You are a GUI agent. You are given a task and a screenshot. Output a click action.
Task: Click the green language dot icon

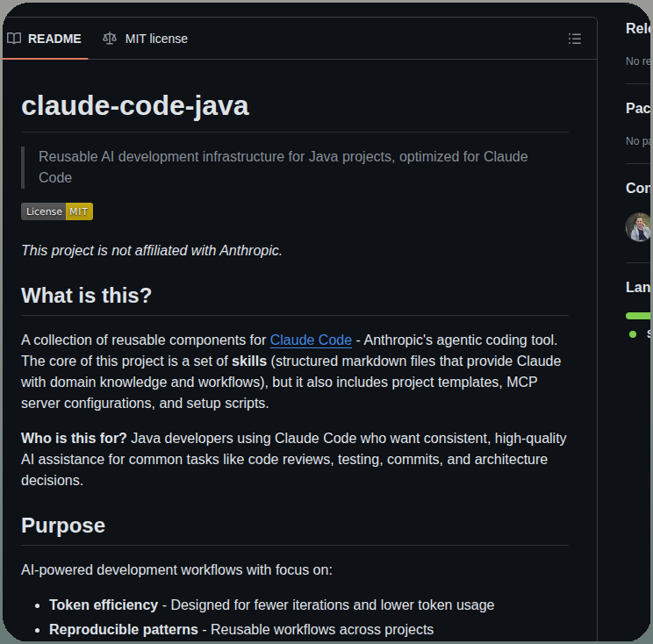pyautogui.click(x=633, y=334)
